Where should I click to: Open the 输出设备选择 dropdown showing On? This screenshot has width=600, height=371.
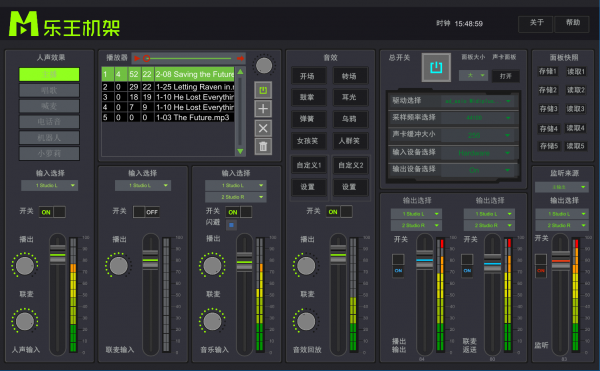pyautogui.click(x=477, y=170)
